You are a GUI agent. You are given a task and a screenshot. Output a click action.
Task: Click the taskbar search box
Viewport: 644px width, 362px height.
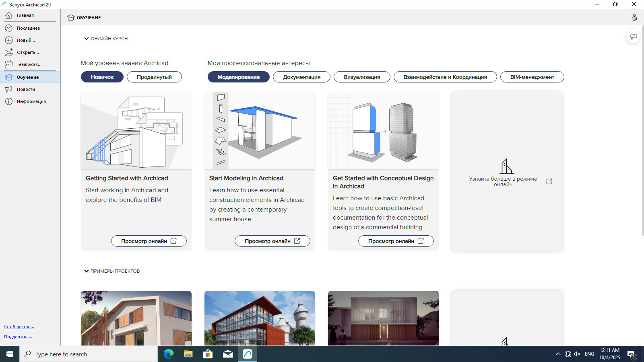[89, 354]
